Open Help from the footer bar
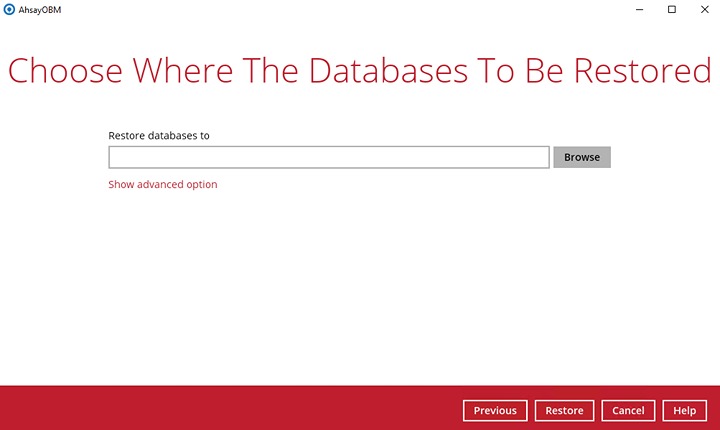Image resolution: width=720 pixels, height=430 pixels. (x=684, y=410)
